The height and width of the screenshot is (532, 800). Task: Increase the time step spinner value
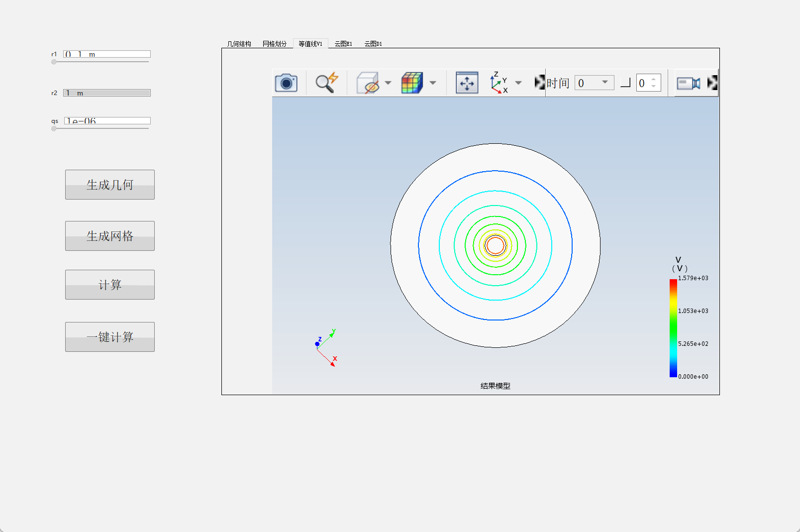(654, 79)
